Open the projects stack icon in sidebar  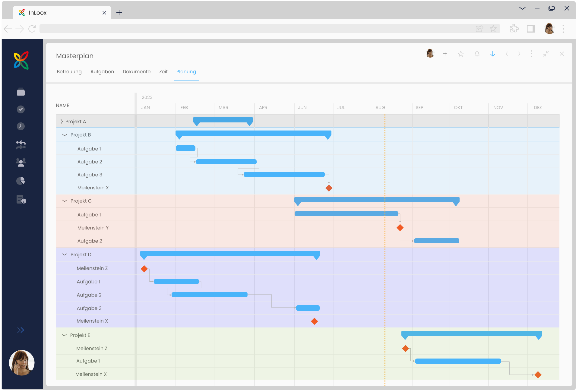21,92
